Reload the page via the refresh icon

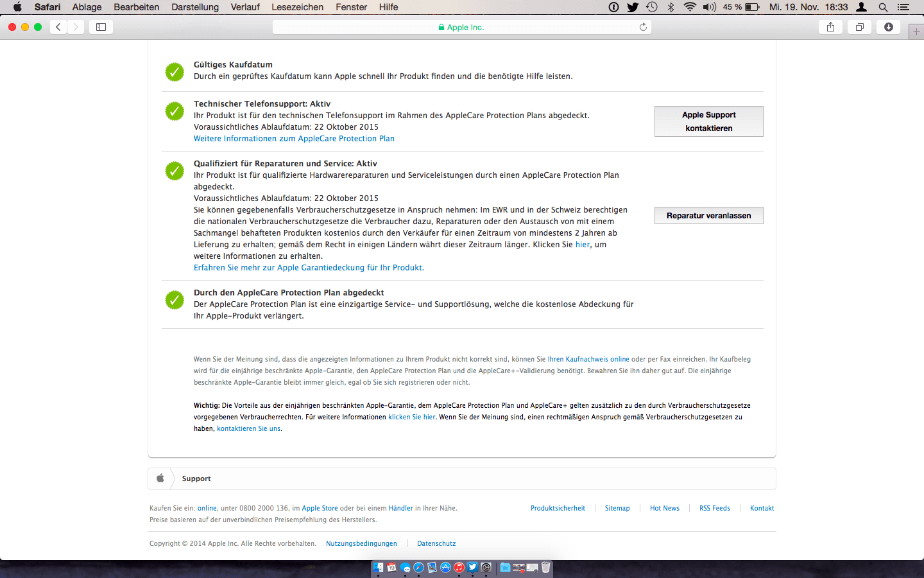pyautogui.click(x=643, y=27)
